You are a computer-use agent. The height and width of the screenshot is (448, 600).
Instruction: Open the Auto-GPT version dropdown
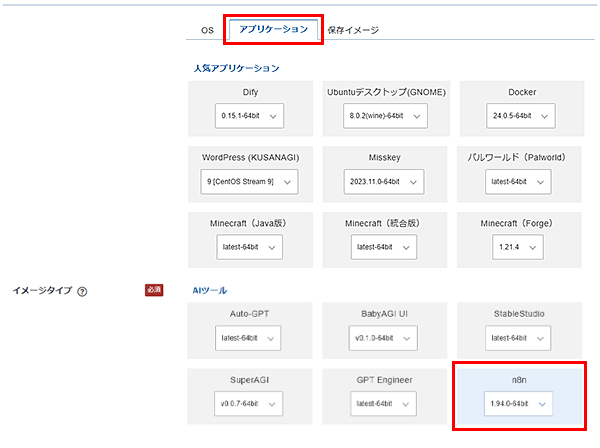pos(248,338)
